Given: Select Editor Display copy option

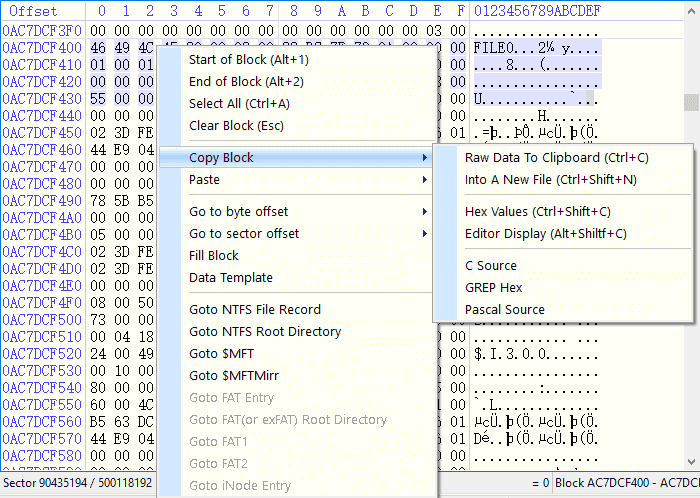Looking at the screenshot, I should [x=546, y=233].
